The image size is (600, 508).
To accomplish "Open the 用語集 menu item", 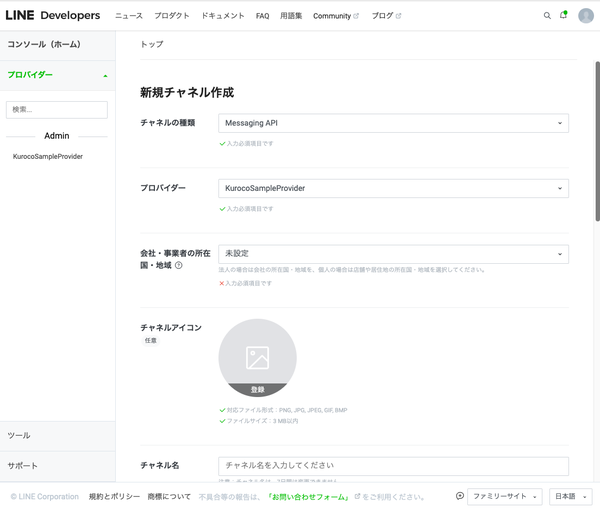I will tap(291, 16).
